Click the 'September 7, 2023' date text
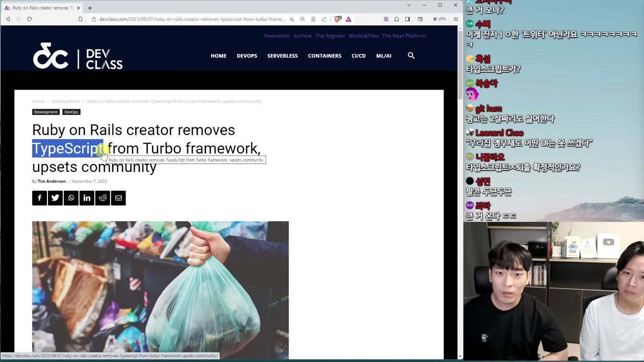This screenshot has width=644, height=362. point(89,181)
